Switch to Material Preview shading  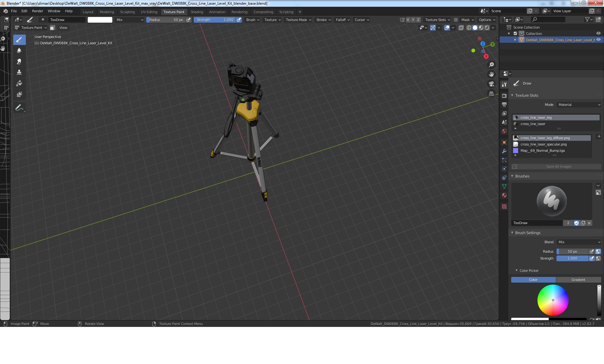(481, 28)
